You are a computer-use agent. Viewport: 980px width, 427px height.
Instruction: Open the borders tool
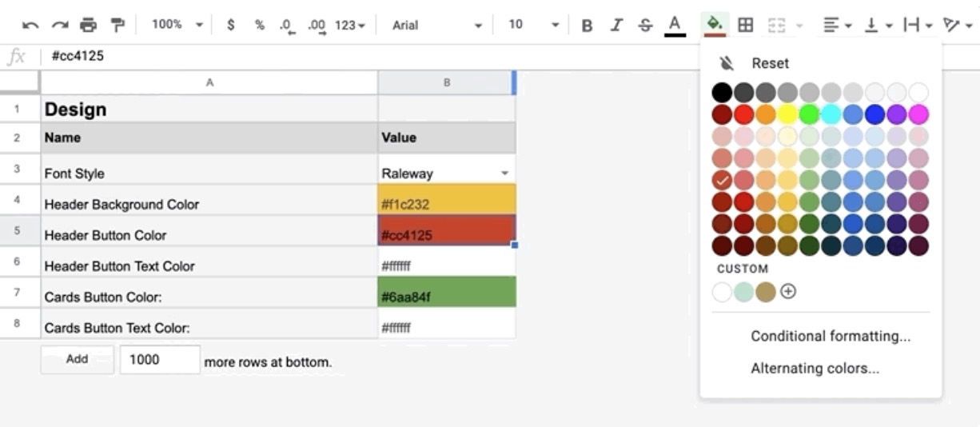click(745, 26)
